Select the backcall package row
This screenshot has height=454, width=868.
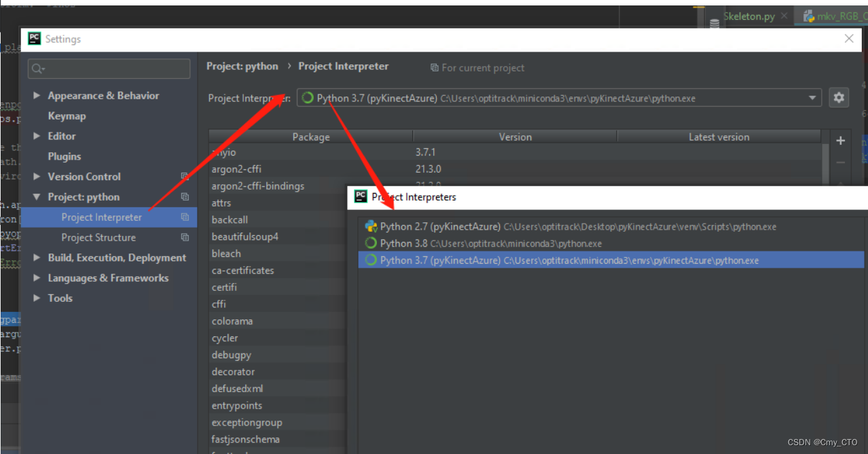278,220
